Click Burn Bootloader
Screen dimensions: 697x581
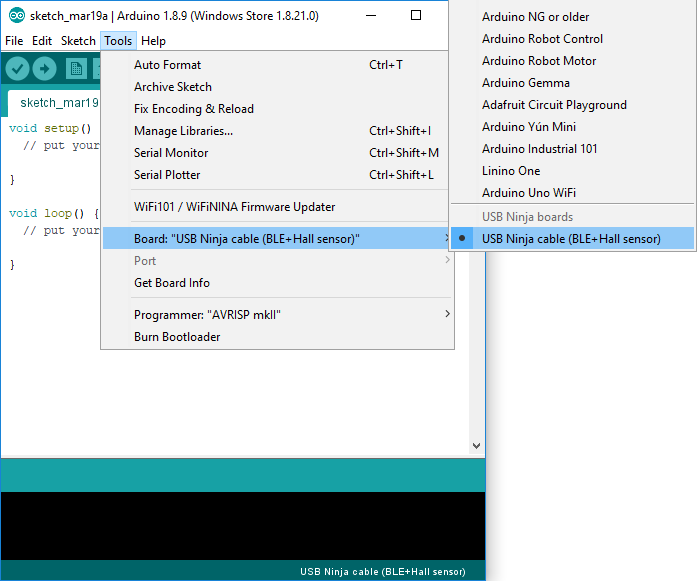coord(278,337)
